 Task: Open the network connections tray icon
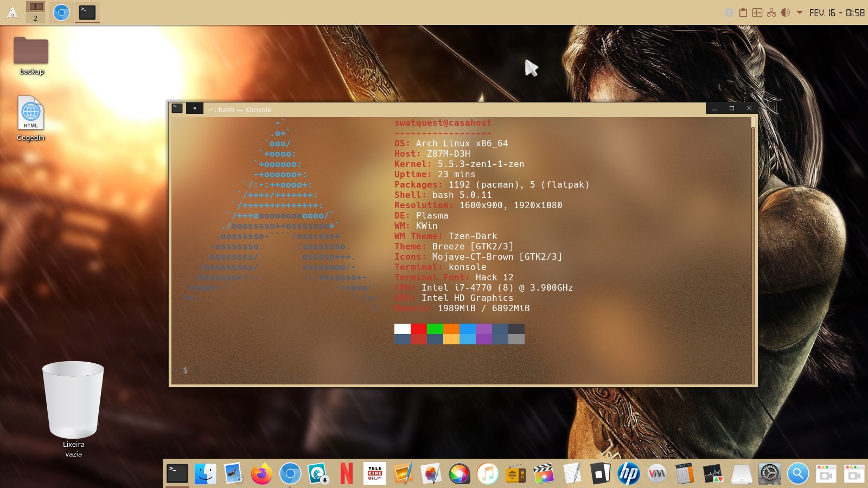(771, 12)
